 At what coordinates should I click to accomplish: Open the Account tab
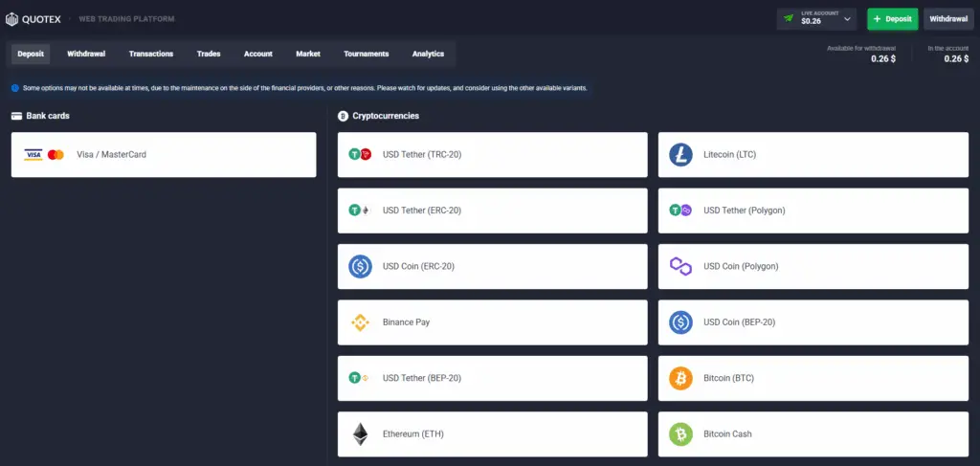(258, 54)
